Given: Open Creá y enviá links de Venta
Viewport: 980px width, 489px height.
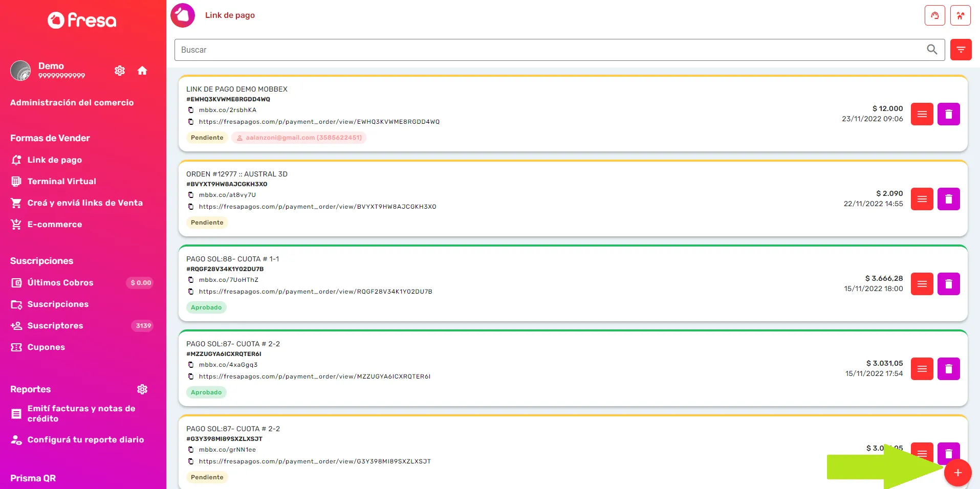Looking at the screenshot, I should (85, 203).
